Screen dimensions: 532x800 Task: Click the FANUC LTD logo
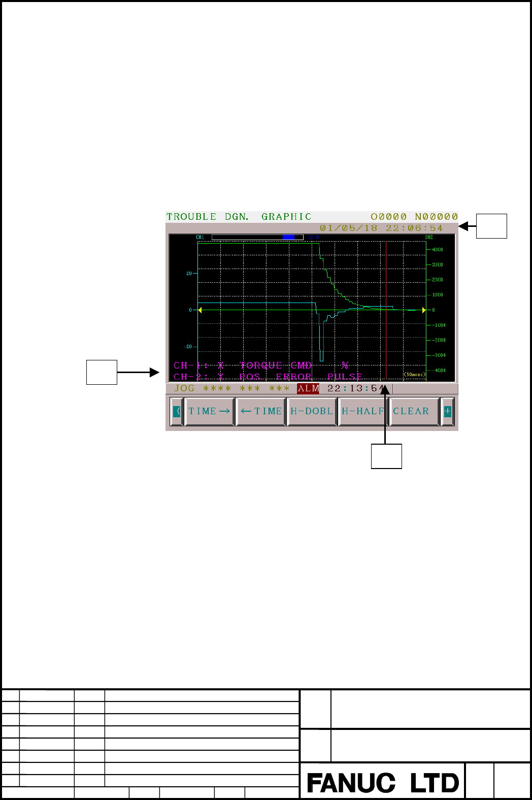coord(383,783)
